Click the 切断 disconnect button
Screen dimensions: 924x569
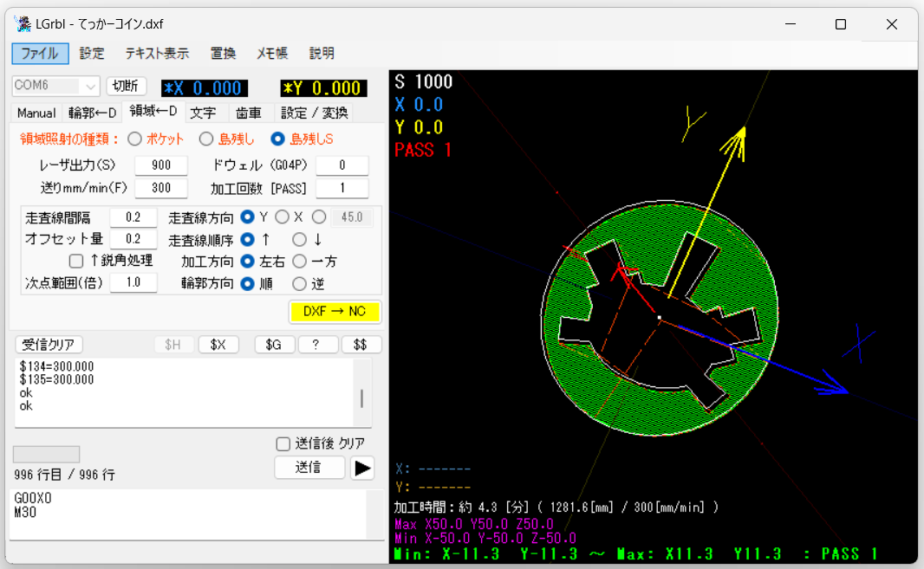pyautogui.click(x=126, y=86)
